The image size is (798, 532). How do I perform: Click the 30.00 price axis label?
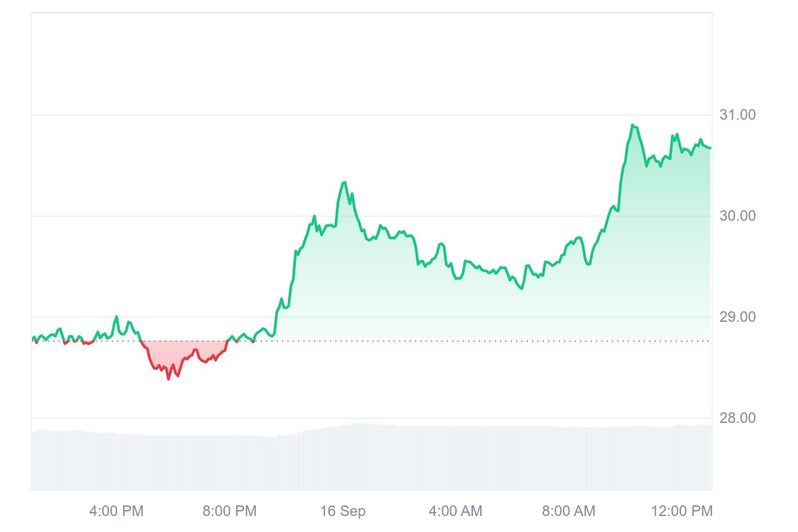(737, 216)
